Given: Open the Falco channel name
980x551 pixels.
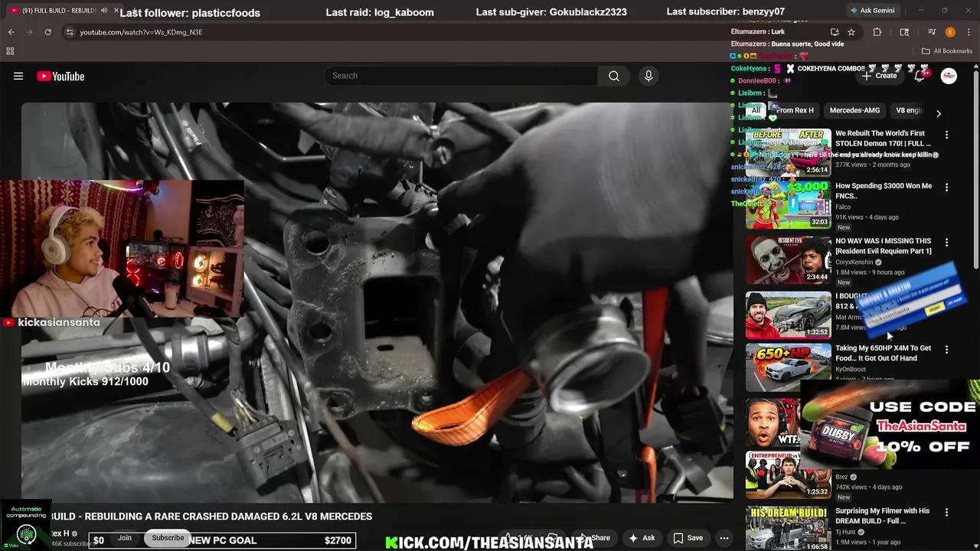Looking at the screenshot, I should [x=843, y=207].
